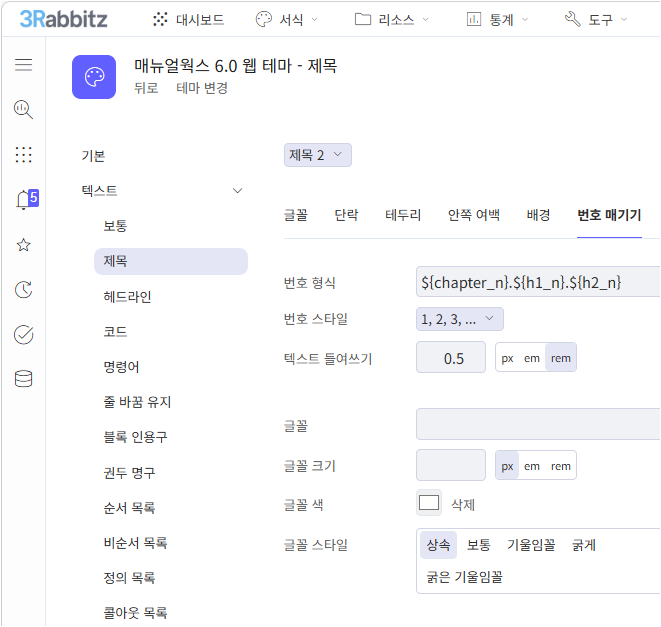661x627 pixels.
Task: Open the 번호 스타일 dropdown
Action: (x=459, y=319)
